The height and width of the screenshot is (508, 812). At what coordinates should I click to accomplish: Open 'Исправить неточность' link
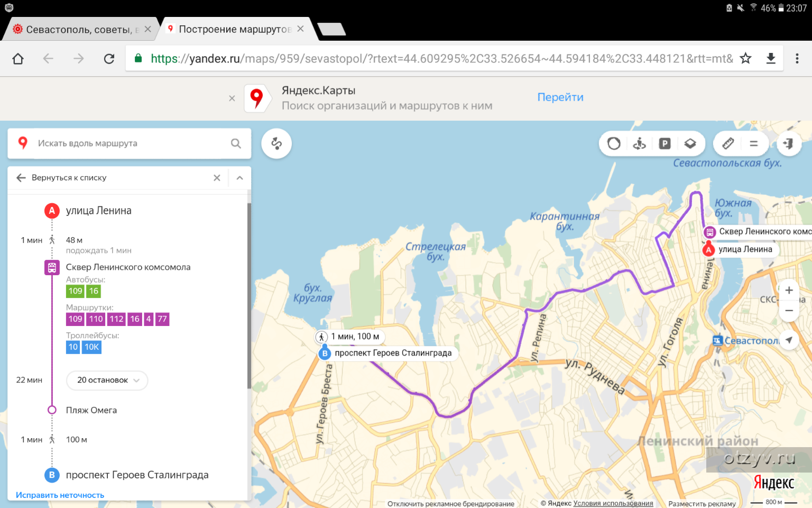[60, 495]
